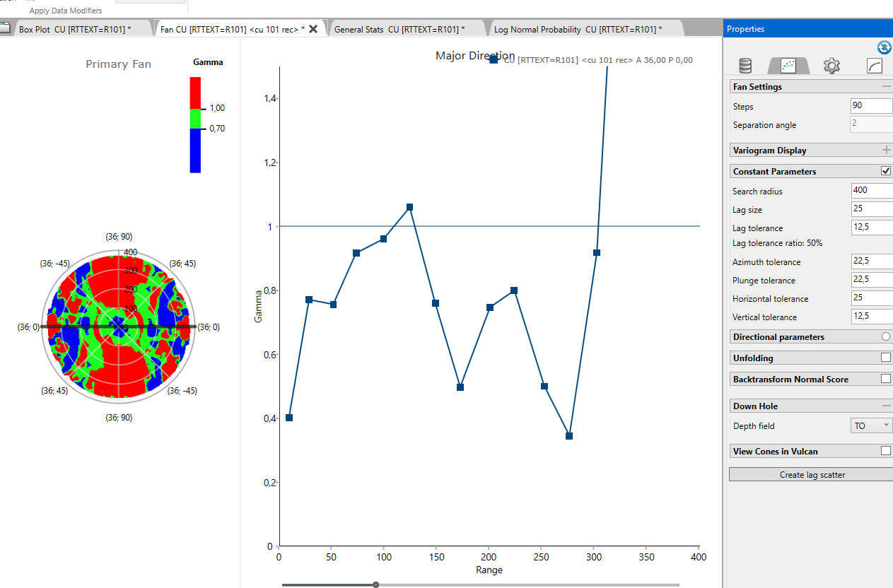
Task: Click the Horizontal tolerance input field
Action: [x=872, y=298]
